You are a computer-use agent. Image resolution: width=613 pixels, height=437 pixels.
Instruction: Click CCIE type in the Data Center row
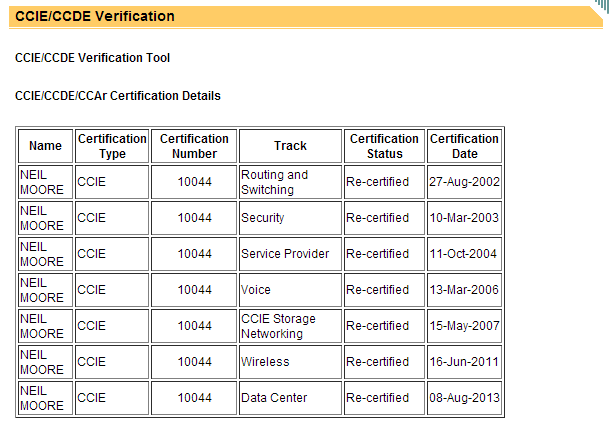tap(91, 398)
